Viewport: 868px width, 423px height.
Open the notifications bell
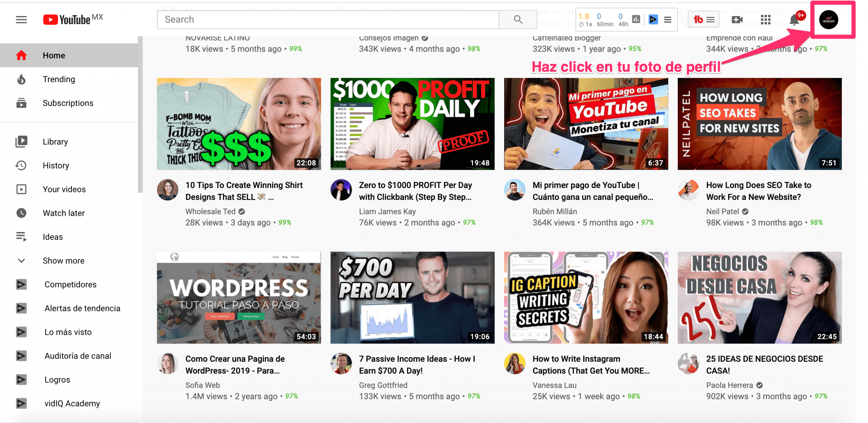(794, 20)
